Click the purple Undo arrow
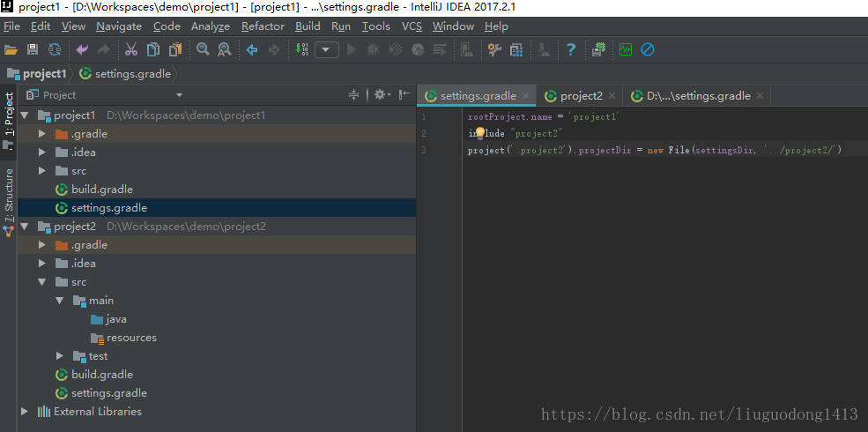The image size is (868, 432). pos(83,50)
